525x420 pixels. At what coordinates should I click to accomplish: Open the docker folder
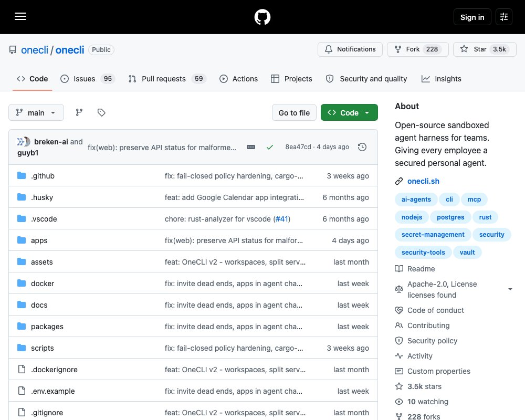click(43, 283)
